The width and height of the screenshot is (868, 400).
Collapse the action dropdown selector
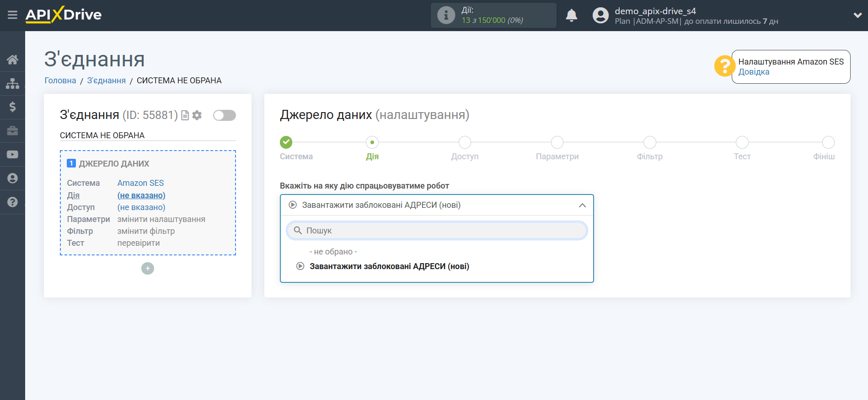coord(582,205)
